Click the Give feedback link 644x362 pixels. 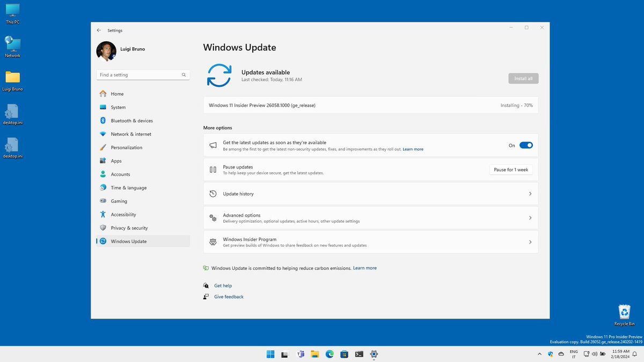[x=229, y=297]
